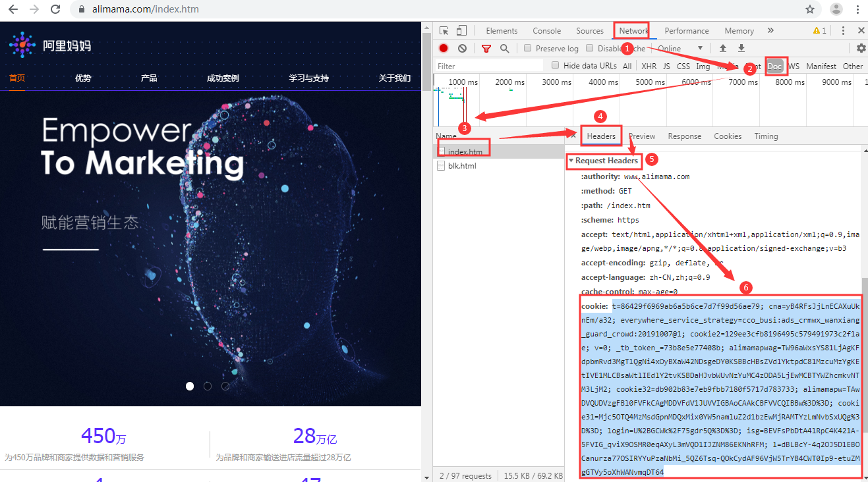Toggle the Disable cache checkbox
The width and height of the screenshot is (868, 482).
(x=590, y=48)
